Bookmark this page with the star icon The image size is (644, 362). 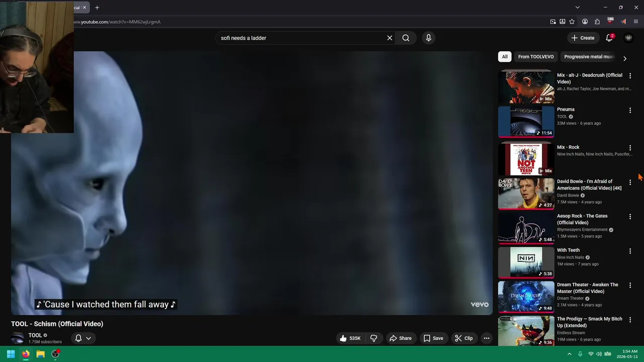point(572,22)
